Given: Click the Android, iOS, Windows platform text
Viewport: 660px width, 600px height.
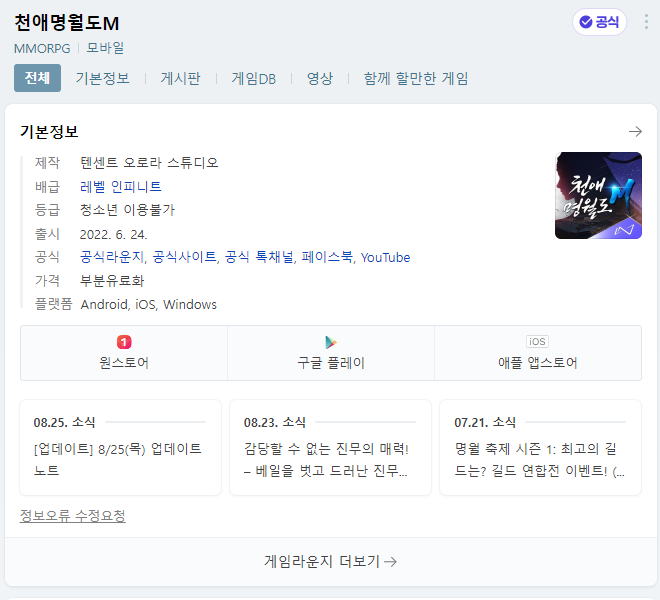Looking at the screenshot, I should click(149, 304).
